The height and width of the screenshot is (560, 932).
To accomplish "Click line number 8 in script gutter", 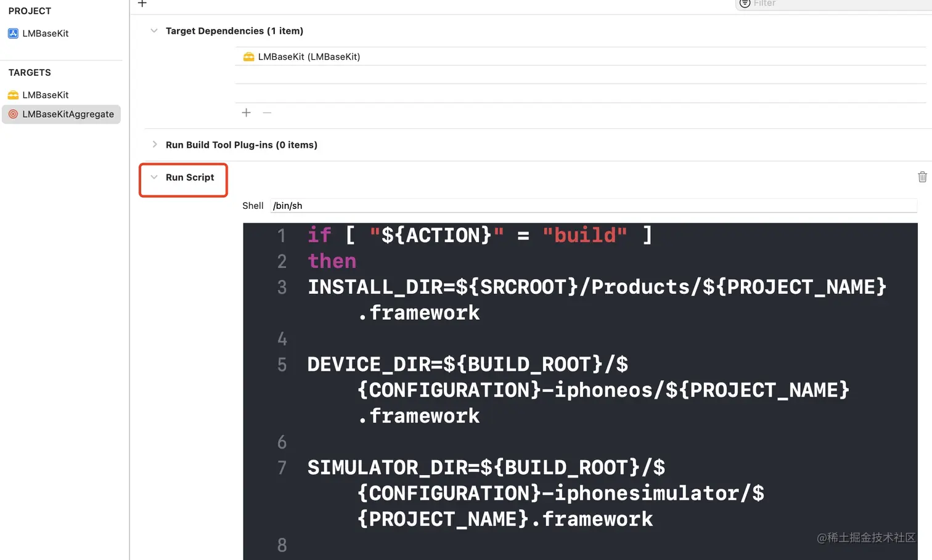I will tap(282, 545).
